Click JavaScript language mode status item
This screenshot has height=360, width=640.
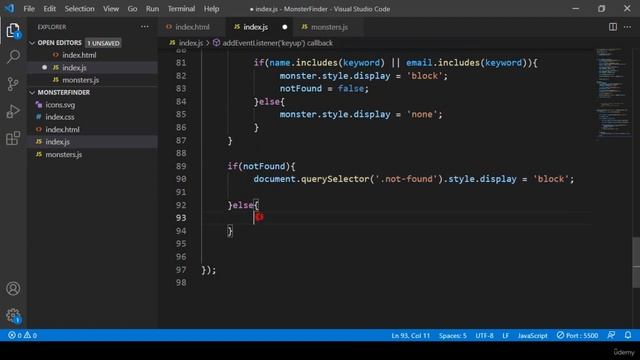coord(533,336)
